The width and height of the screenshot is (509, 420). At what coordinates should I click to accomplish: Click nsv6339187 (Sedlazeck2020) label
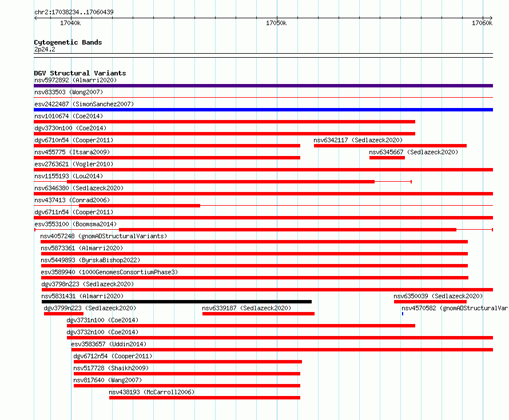coord(246,308)
